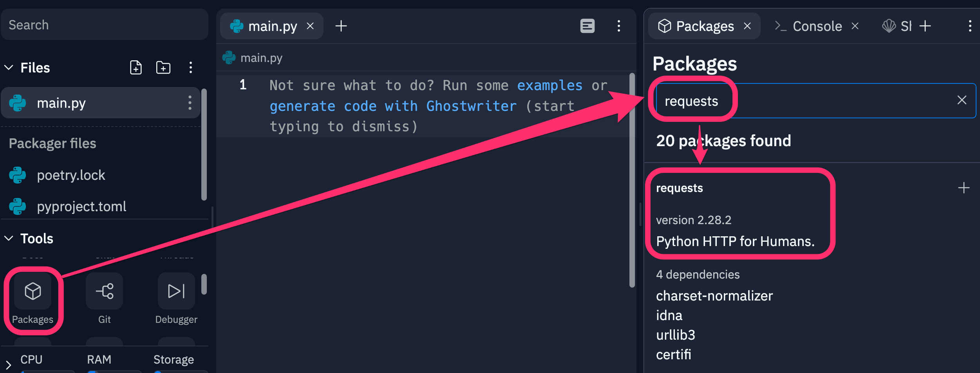
Task: Select the main.py editor tab
Action: tap(272, 26)
